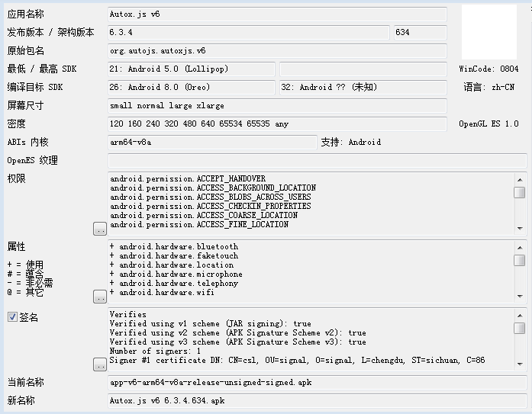
Task: Click the hardware features scrollbar thumb
Action: pyautogui.click(x=520, y=260)
